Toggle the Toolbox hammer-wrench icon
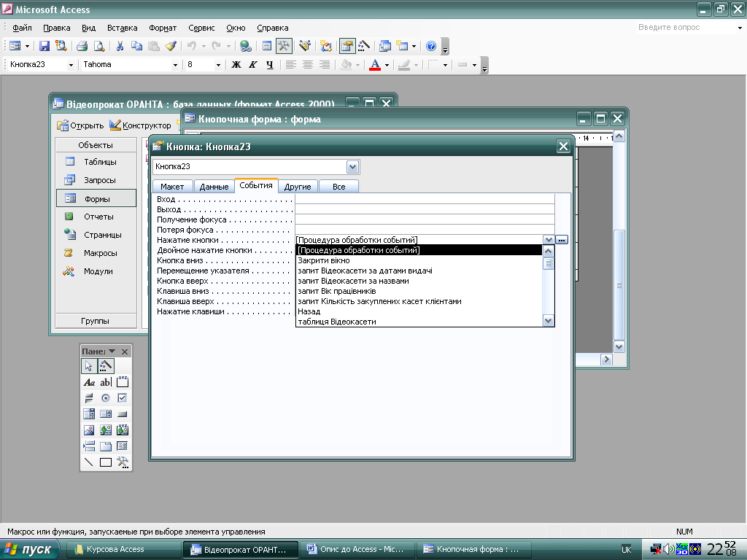This screenshot has height=560, width=747. 284,46
